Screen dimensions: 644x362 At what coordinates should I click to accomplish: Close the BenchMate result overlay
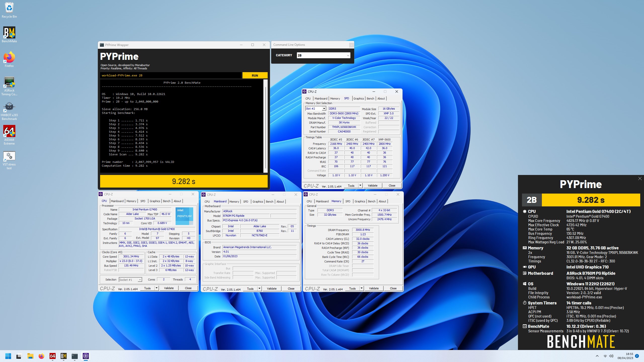coord(640,179)
